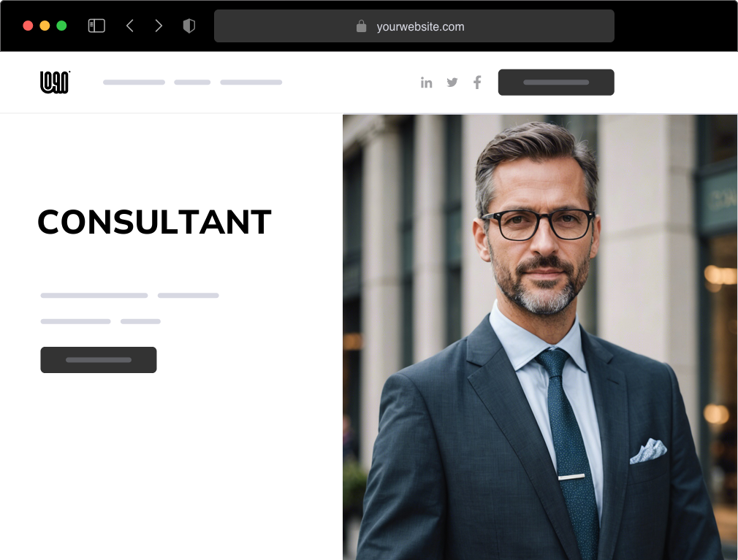Open the first navigation menu placeholder

click(134, 83)
